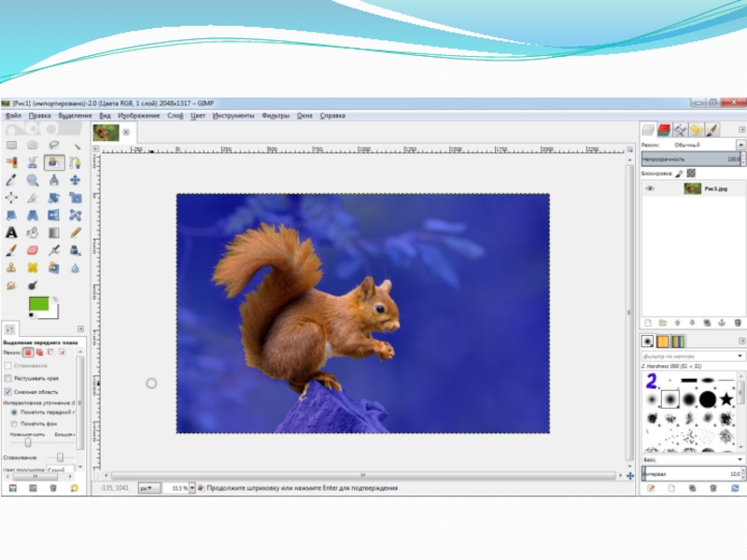
Task: Toggle the Смежная область checkbox
Action: click(8, 392)
